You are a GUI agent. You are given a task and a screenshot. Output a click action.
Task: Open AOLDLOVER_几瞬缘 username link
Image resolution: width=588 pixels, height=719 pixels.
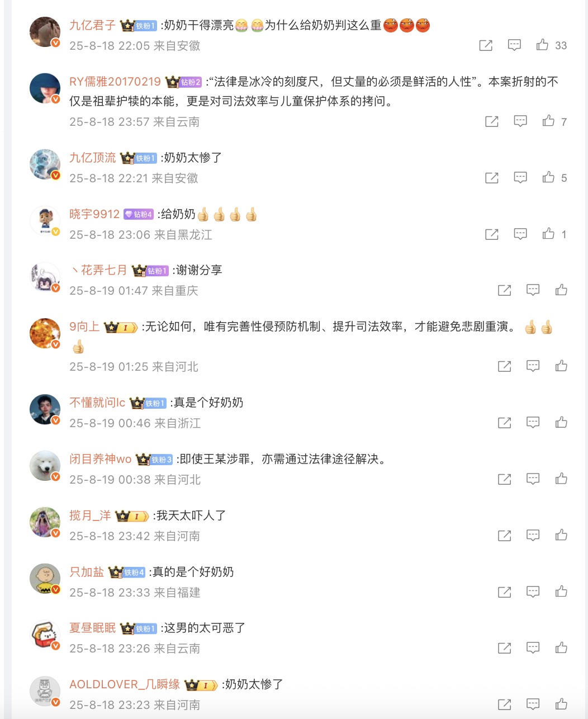pyautogui.click(x=125, y=685)
